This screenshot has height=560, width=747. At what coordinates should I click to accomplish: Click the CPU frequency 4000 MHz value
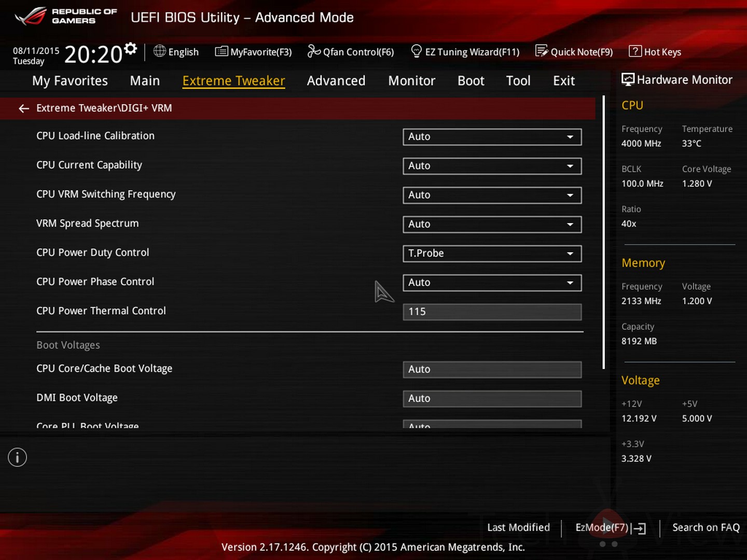click(641, 144)
